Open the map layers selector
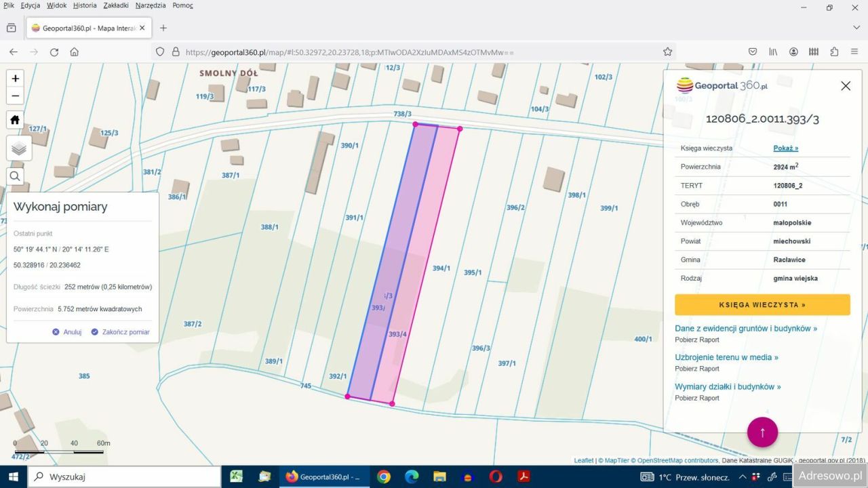Viewport: 868px width, 488px height. pyautogui.click(x=18, y=148)
